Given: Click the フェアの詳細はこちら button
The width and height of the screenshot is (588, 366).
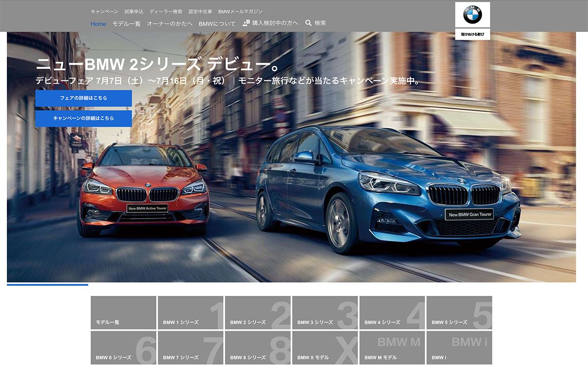Looking at the screenshot, I should click(83, 98).
